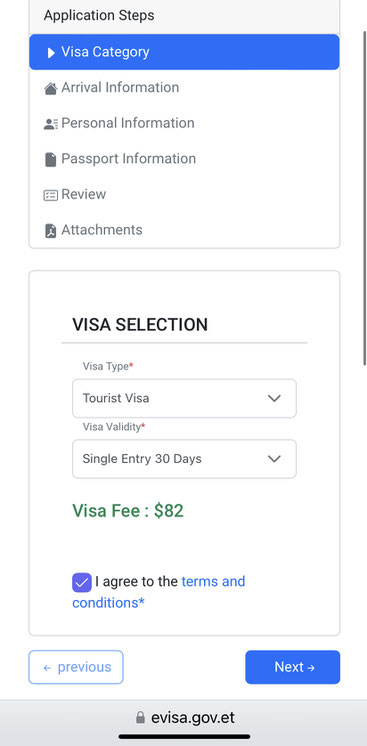This screenshot has height=746, width=367.
Task: Select the Single Entry 30 Days combo box
Action: point(184,459)
